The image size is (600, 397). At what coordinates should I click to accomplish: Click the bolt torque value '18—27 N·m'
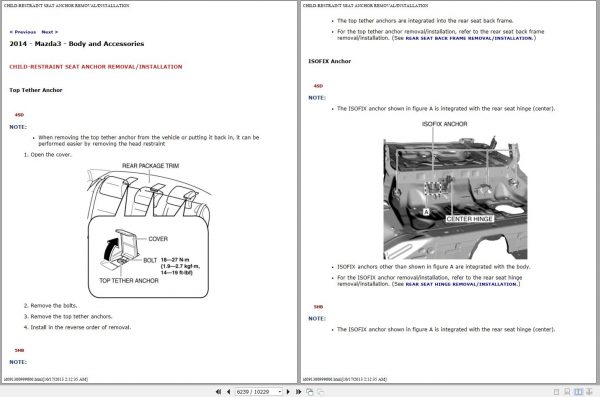pyautogui.click(x=175, y=260)
